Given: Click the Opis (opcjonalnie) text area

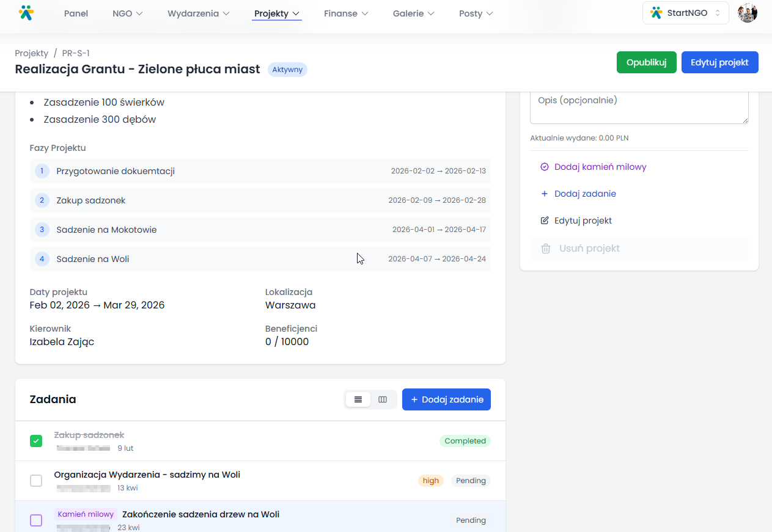Looking at the screenshot, I should pos(639,107).
